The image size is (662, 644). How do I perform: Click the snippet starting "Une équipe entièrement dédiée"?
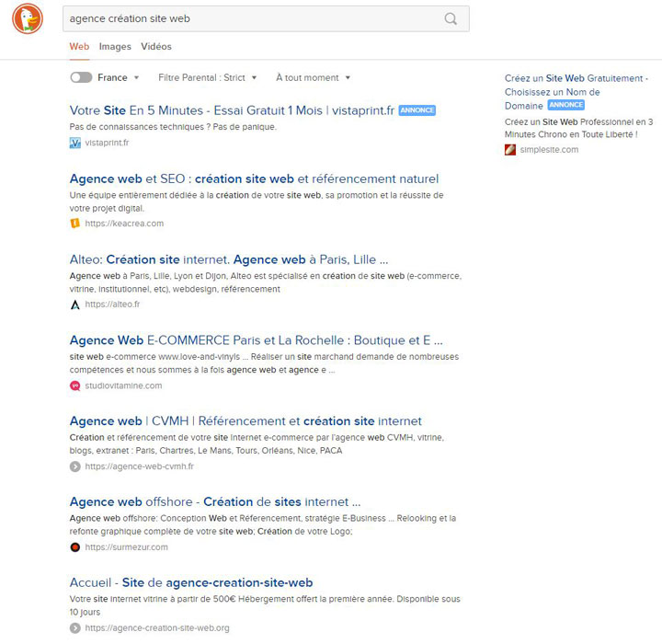(x=257, y=201)
